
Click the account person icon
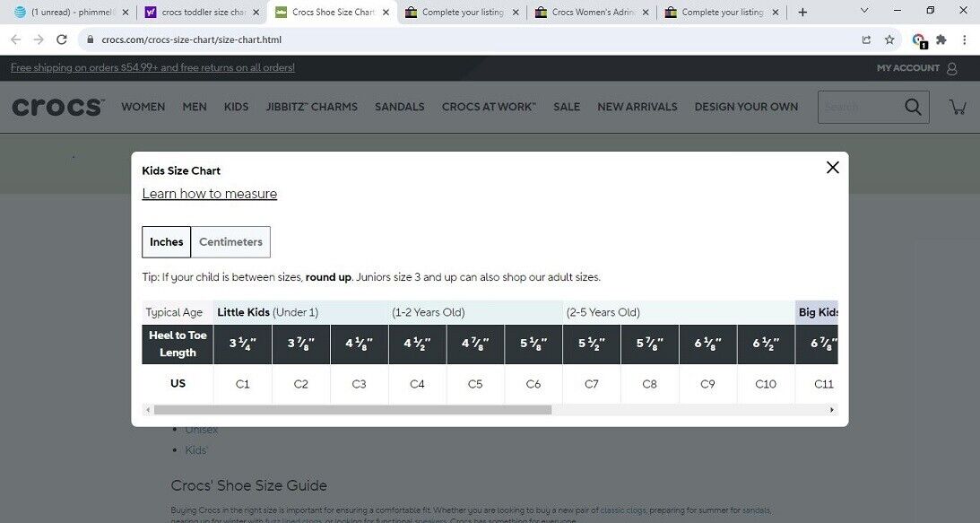pos(952,68)
